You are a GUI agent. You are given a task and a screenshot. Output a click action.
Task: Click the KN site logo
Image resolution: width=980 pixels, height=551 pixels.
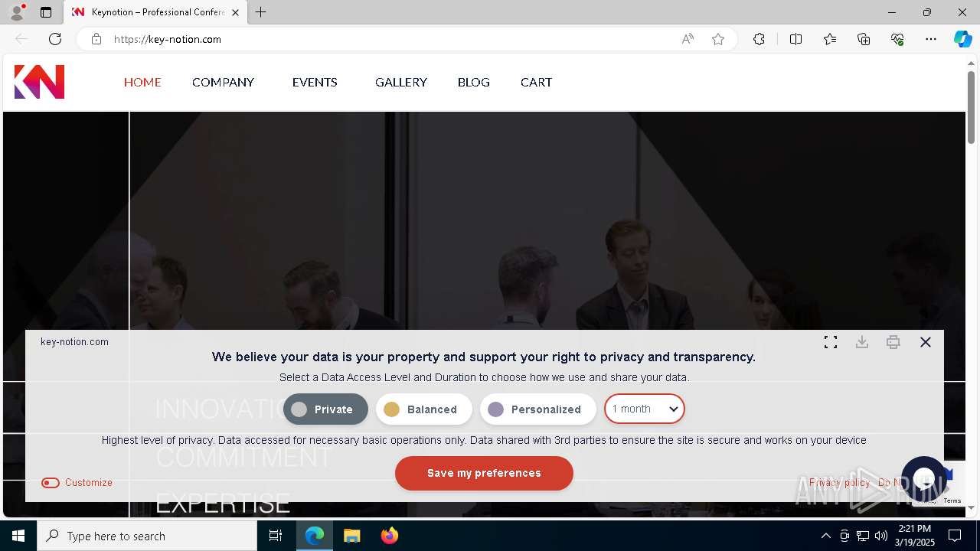(39, 82)
